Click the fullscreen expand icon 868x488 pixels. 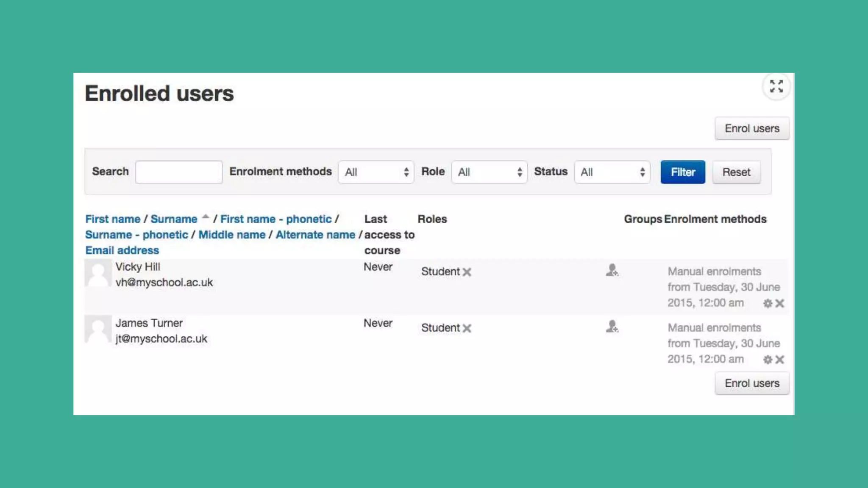pyautogui.click(x=776, y=86)
